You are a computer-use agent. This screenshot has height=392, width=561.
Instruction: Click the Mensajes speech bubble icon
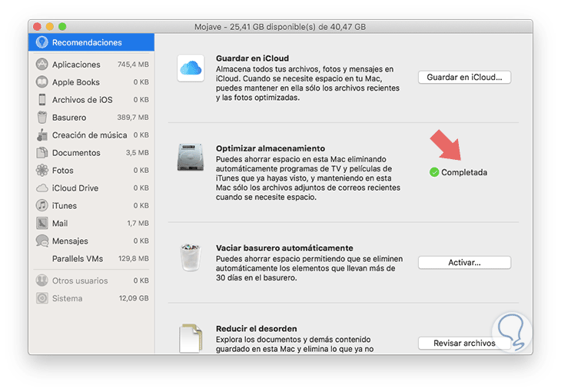[41, 241]
